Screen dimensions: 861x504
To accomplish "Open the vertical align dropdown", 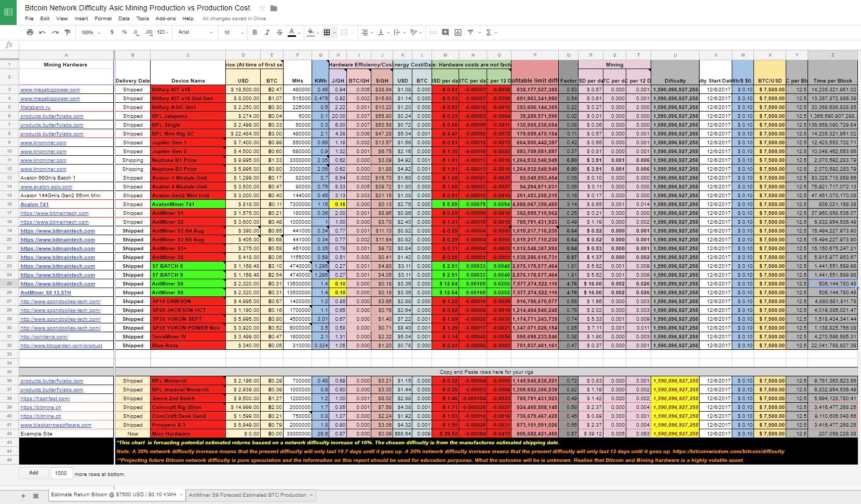I will (383, 32).
